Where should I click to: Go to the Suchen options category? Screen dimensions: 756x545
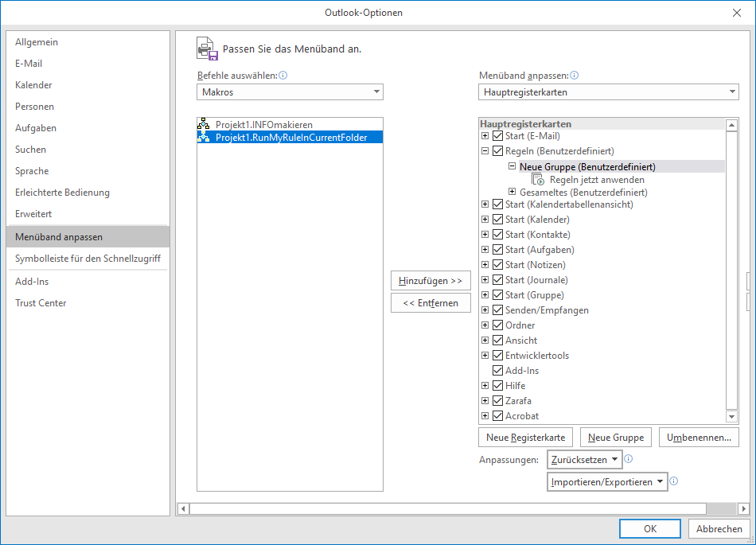[88, 150]
